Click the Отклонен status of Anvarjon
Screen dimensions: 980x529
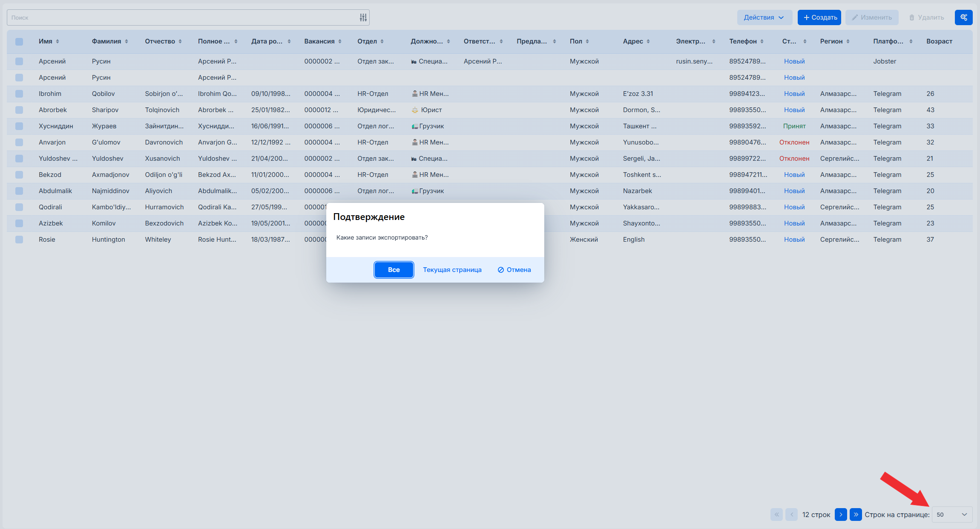point(794,142)
